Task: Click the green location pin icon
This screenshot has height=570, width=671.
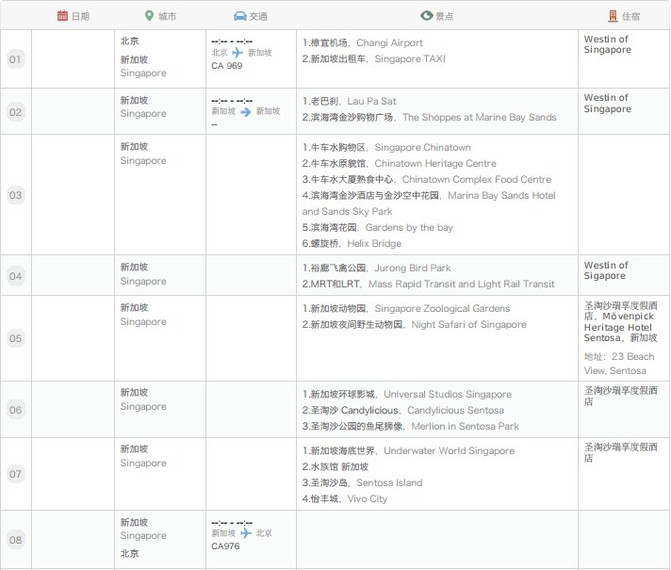Action: tap(149, 16)
